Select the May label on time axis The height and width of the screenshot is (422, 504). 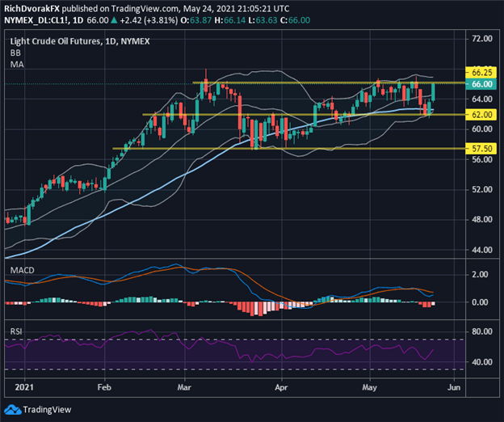pos(369,387)
